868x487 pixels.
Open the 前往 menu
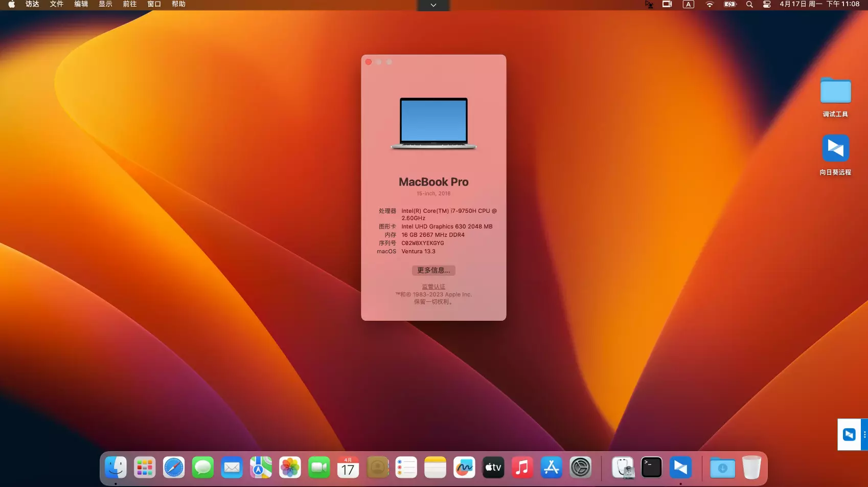[x=129, y=5]
